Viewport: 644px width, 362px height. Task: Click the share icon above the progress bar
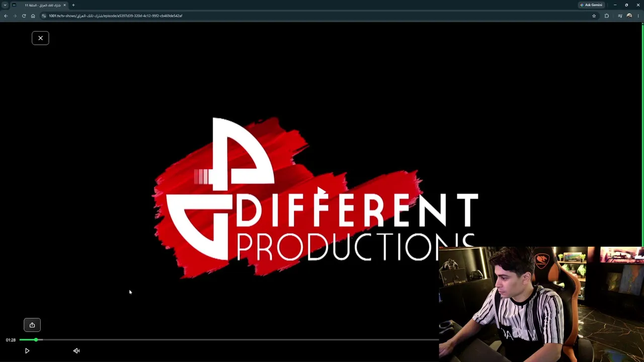pyautogui.click(x=32, y=325)
